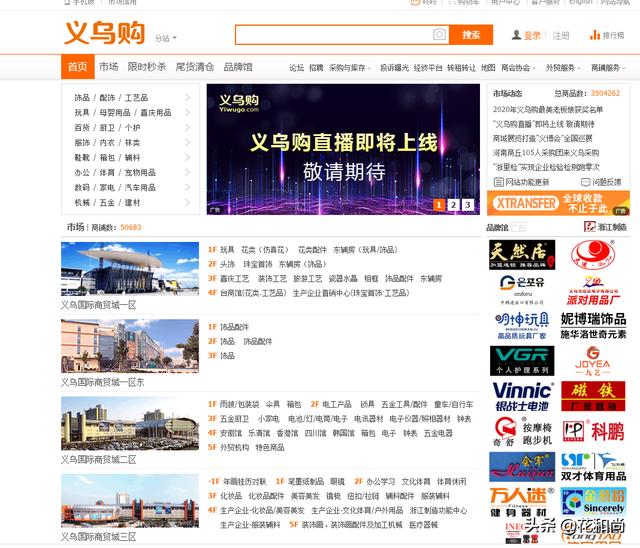Click the 登录 login link
Image resolution: width=640 pixels, height=548 pixels.
point(532,36)
